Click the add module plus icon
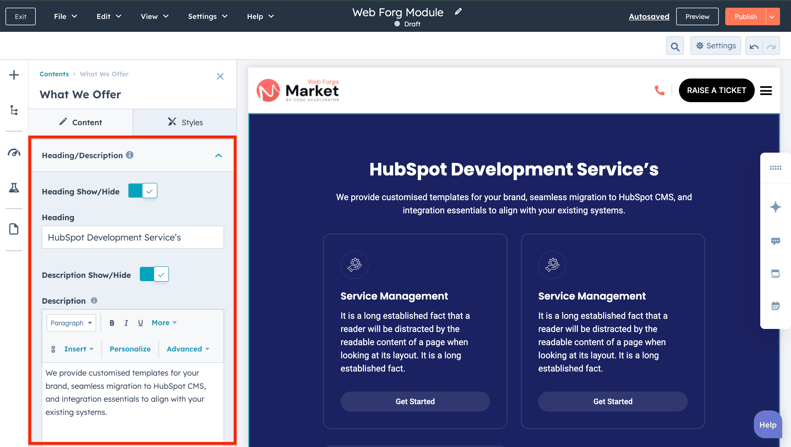791x447 pixels. tap(14, 75)
